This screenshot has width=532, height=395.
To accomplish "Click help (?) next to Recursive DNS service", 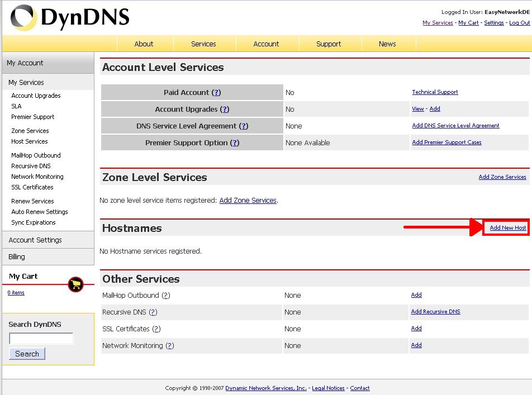I will [153, 312].
